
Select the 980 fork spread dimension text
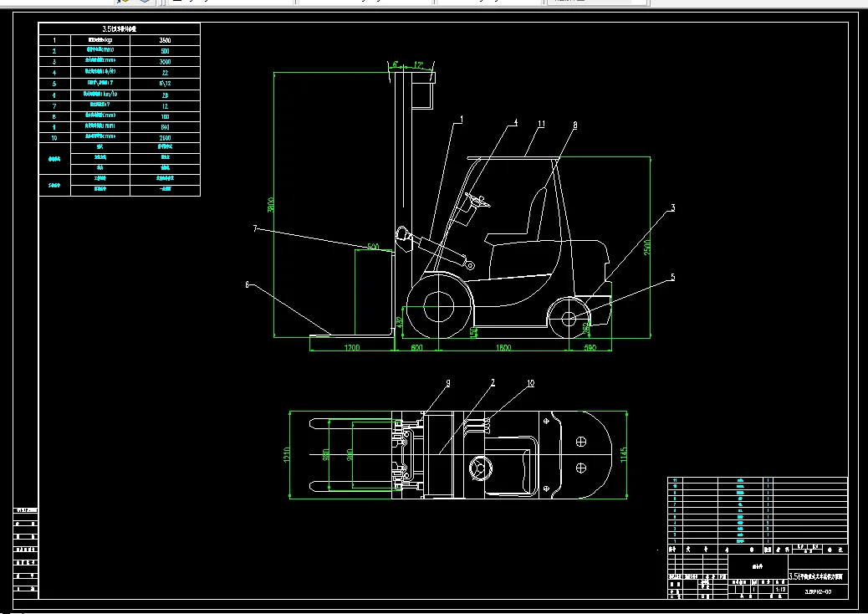pos(326,454)
